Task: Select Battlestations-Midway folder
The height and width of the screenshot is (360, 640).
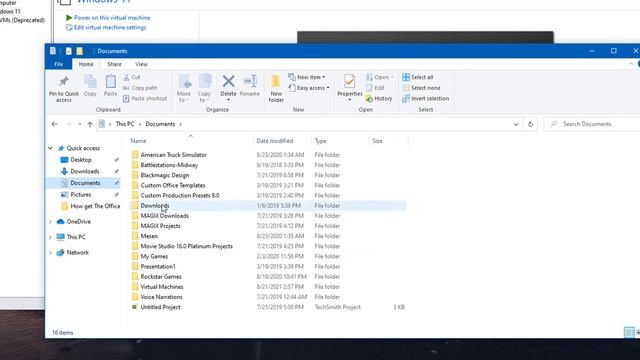Action: point(169,165)
